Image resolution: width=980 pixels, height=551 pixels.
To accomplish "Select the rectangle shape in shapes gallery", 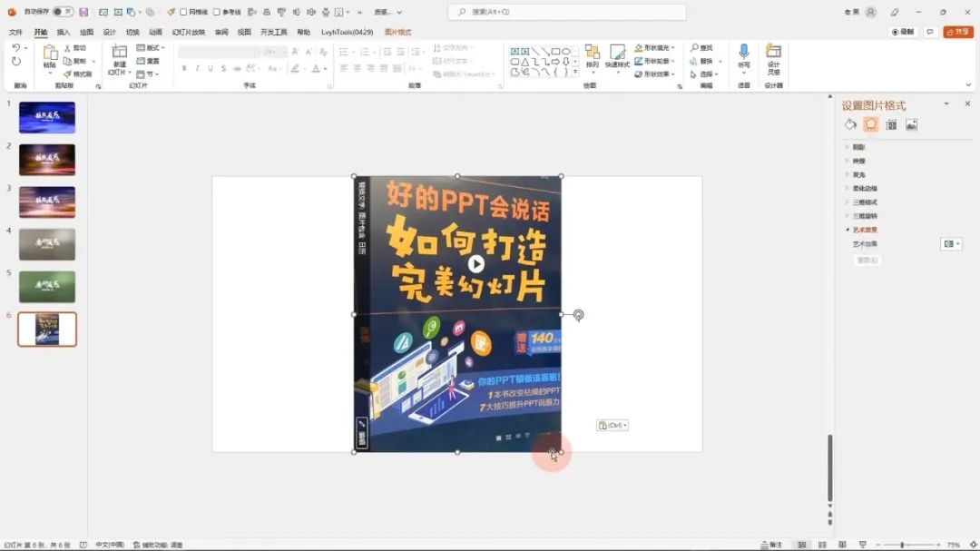I will (x=555, y=51).
